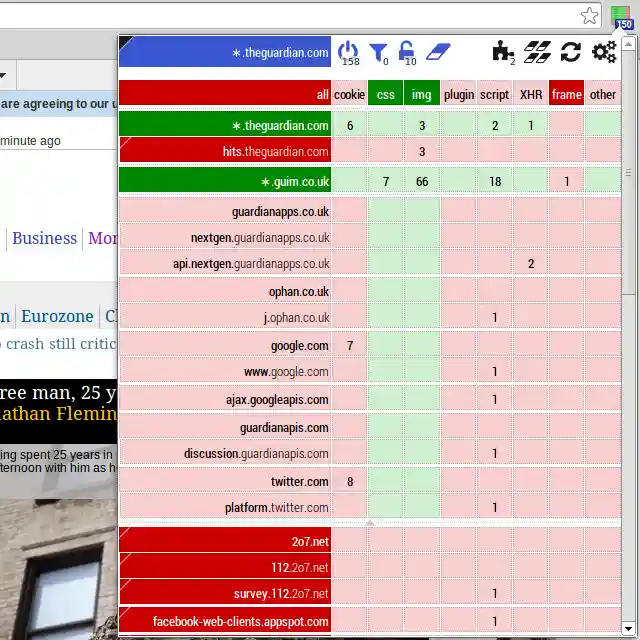Toggle the red 'all' header cell
The height and width of the screenshot is (640, 640).
pyautogui.click(x=225, y=93)
